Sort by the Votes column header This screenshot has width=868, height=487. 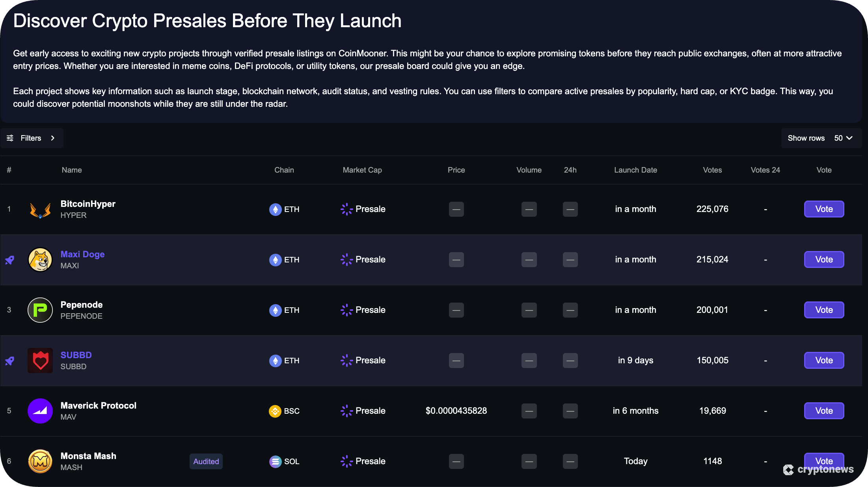712,170
